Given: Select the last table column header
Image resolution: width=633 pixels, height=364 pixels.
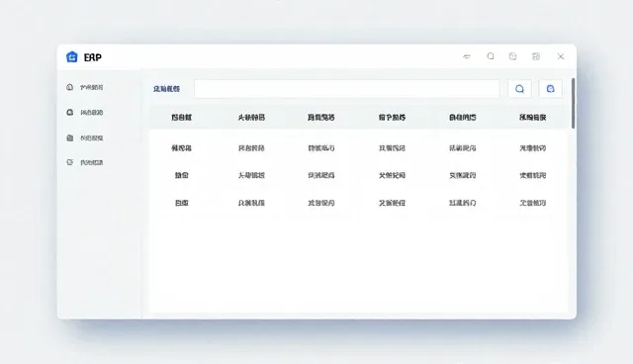Looking at the screenshot, I should 532,118.
